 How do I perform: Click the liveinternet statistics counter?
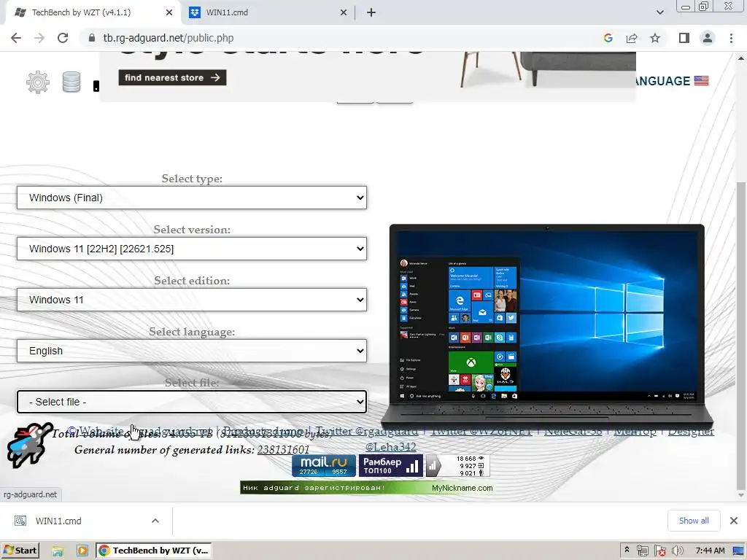457,466
